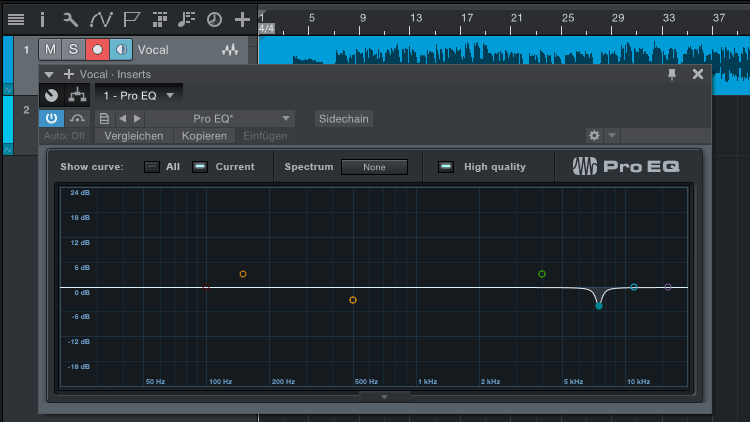750x422 pixels.
Task: Click the 4/4 time signature marker
Action: (266, 29)
